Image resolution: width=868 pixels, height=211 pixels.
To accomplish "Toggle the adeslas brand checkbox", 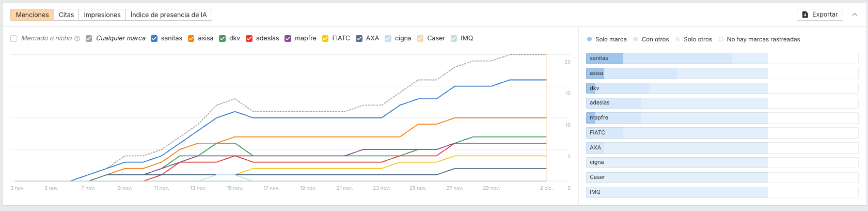I will click(249, 38).
